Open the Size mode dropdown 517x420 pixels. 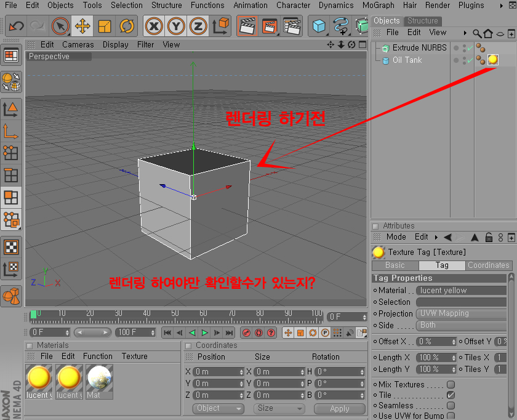(279, 408)
